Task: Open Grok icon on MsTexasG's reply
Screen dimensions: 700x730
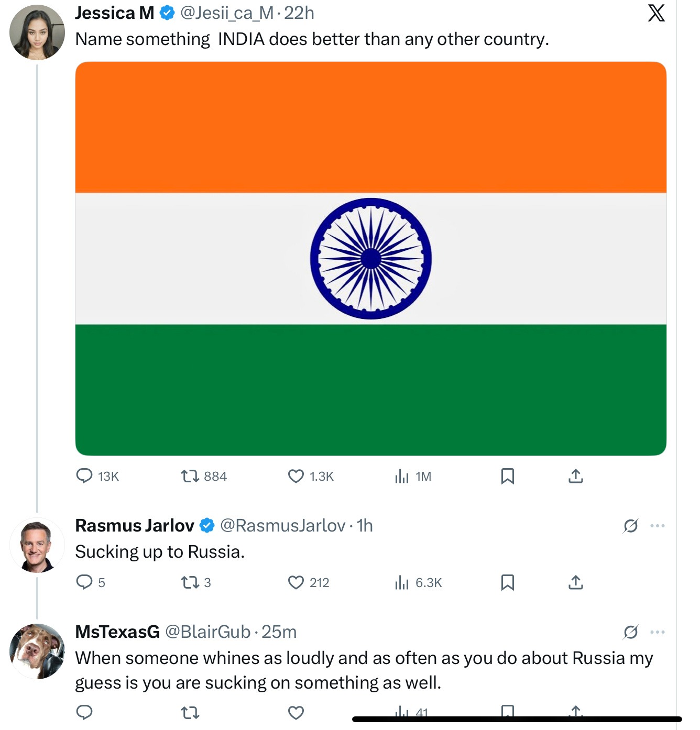Action: [631, 632]
